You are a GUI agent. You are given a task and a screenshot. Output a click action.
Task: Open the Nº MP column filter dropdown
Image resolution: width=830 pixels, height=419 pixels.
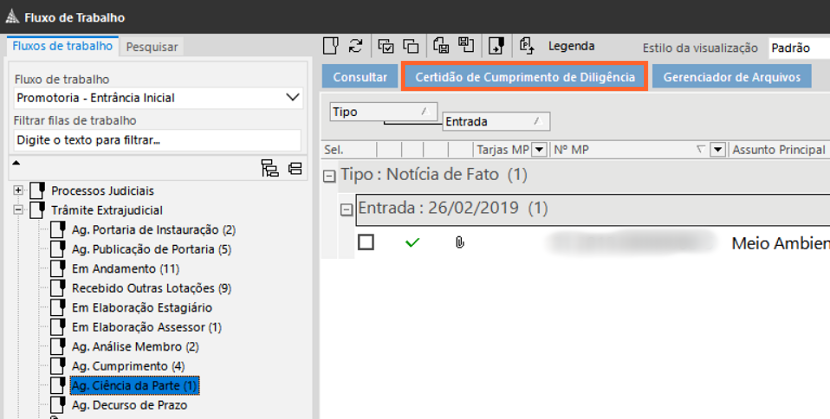(x=718, y=150)
